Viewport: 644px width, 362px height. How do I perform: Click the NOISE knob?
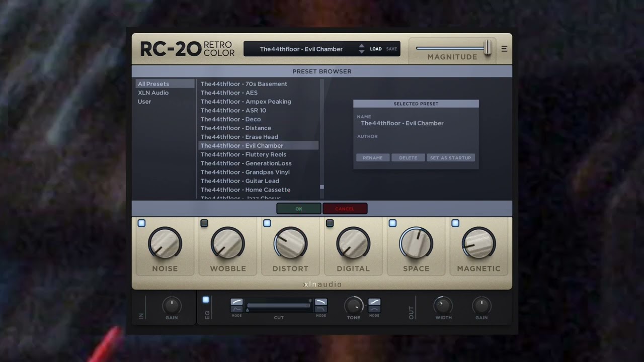point(165,243)
